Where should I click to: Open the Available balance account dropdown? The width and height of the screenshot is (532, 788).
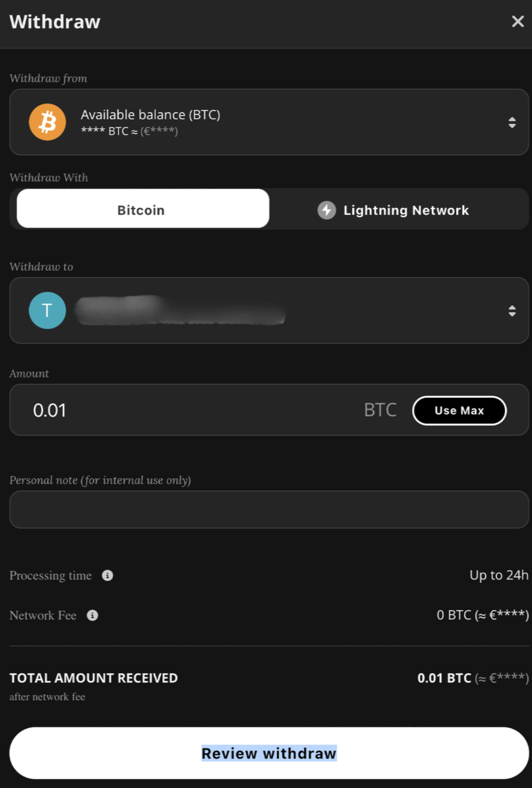point(512,122)
